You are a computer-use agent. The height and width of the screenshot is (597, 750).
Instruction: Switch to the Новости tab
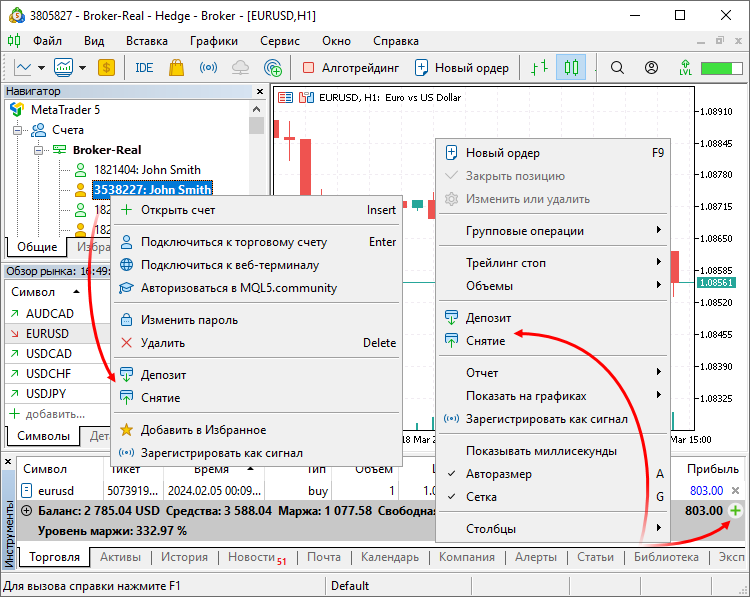pyautogui.click(x=257, y=557)
